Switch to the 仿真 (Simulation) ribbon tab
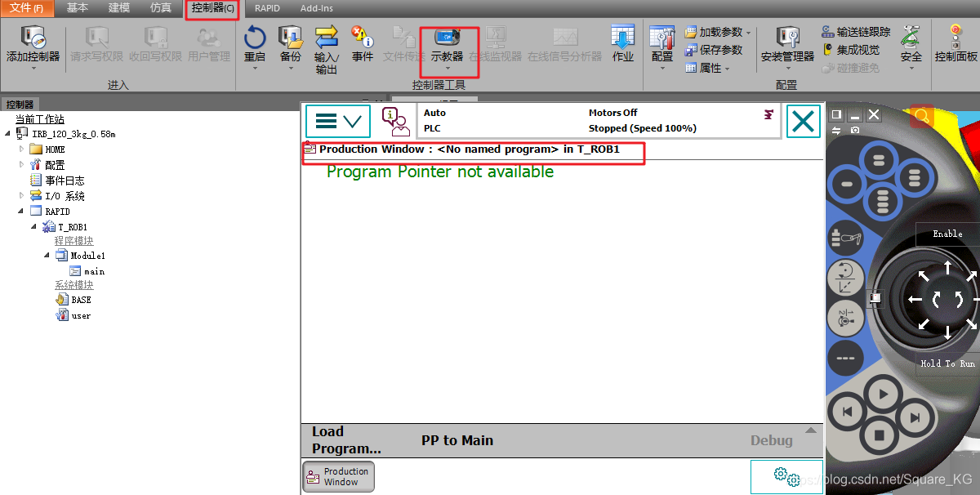 161,8
